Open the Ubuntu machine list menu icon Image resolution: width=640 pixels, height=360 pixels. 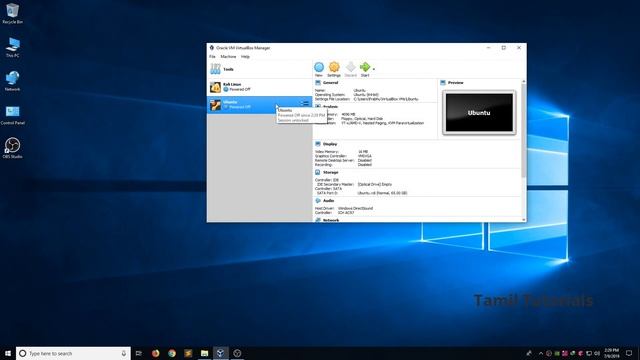click(305, 103)
